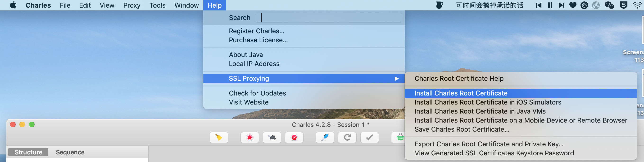Click the broom clear session icon

click(219, 138)
